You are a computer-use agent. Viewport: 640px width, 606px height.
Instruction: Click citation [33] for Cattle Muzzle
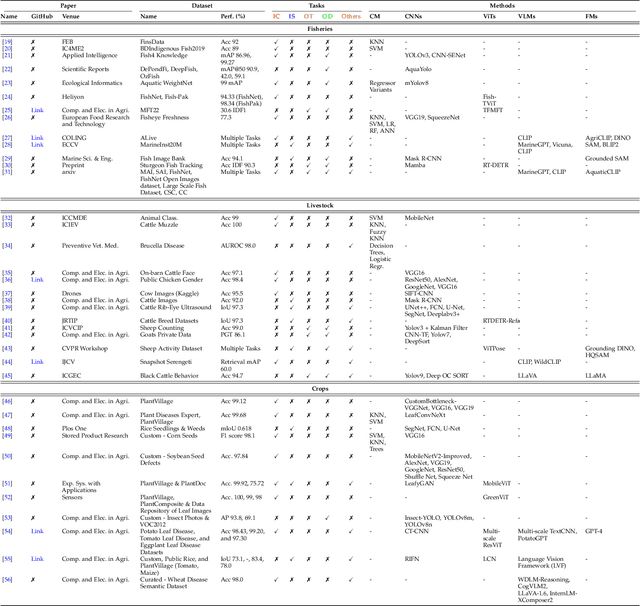click(7, 224)
